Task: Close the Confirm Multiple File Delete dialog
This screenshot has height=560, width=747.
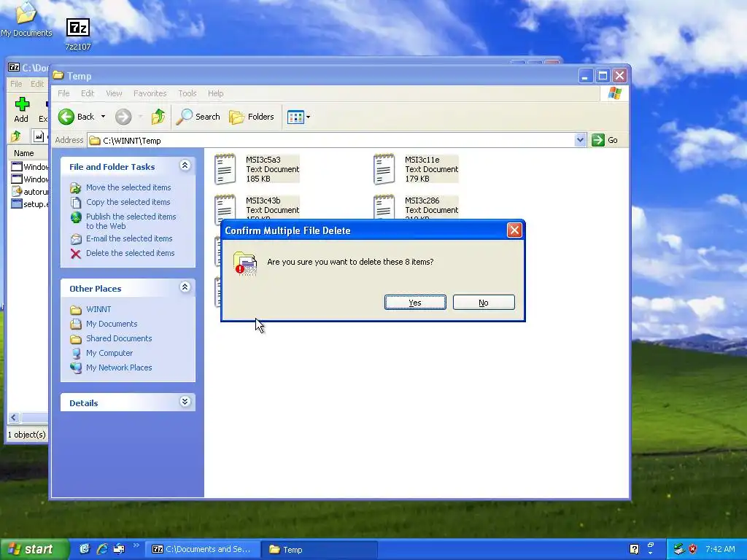Action: tap(514, 230)
